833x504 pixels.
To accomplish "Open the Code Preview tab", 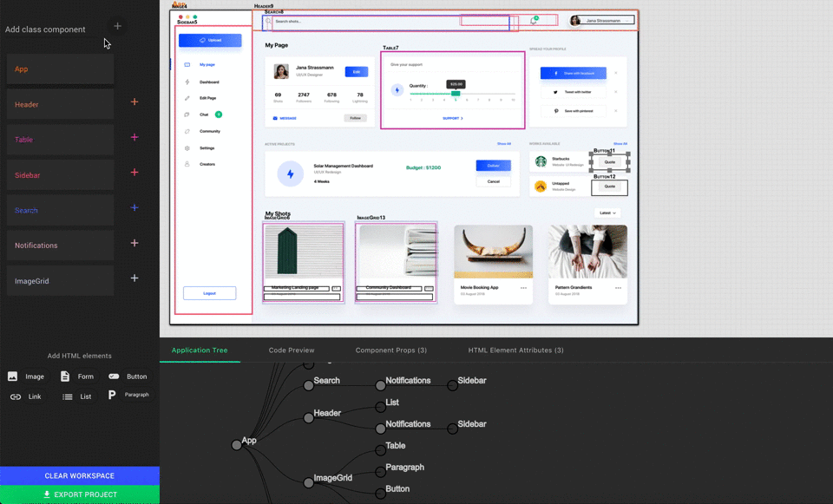I will click(292, 350).
